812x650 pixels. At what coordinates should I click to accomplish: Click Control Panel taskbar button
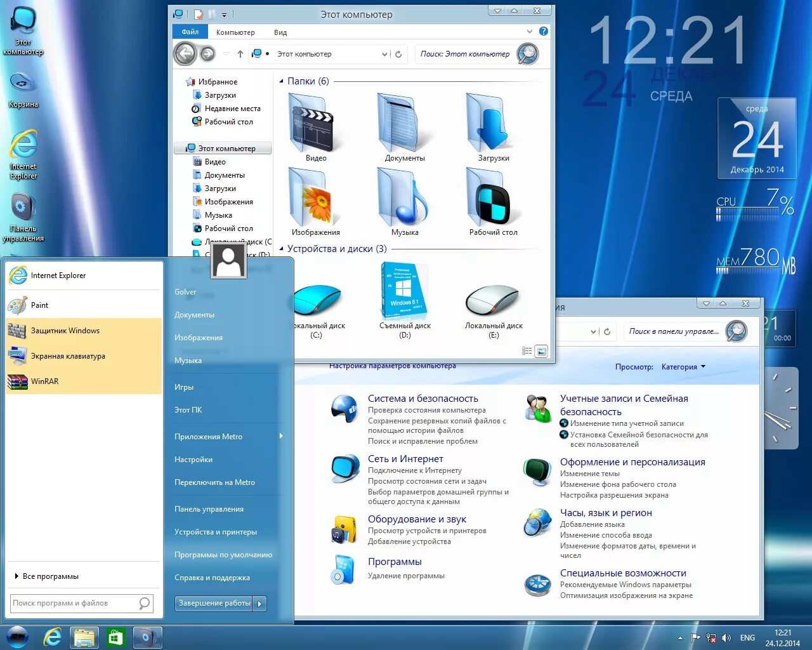147,637
